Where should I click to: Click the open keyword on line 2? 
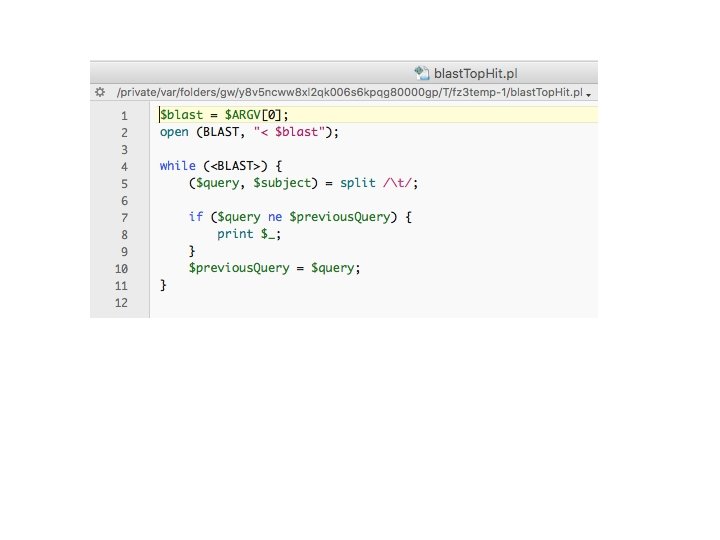[x=174, y=132]
